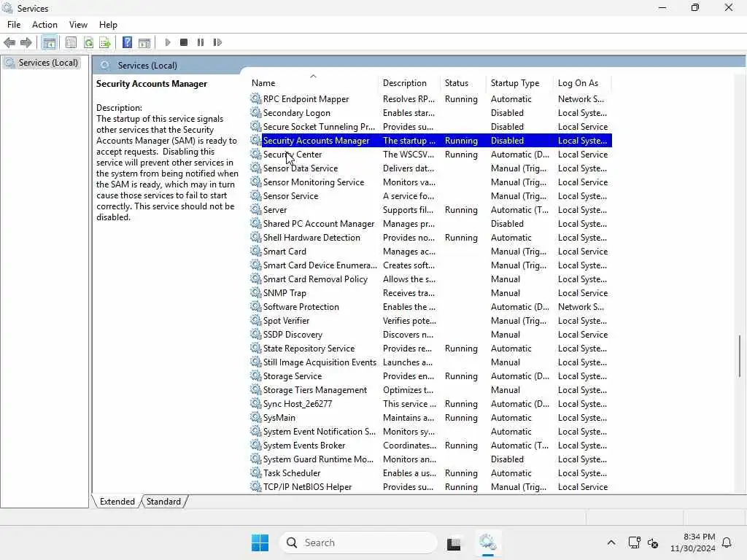This screenshot has height=560, width=747.
Task: Click gear icon of RPC Endpoint Mapper
Action: pyautogui.click(x=256, y=98)
